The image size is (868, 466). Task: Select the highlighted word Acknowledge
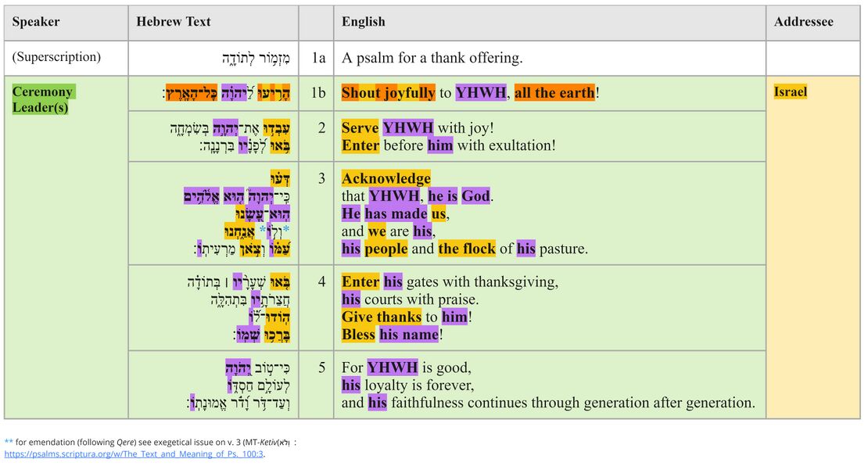[386, 179]
